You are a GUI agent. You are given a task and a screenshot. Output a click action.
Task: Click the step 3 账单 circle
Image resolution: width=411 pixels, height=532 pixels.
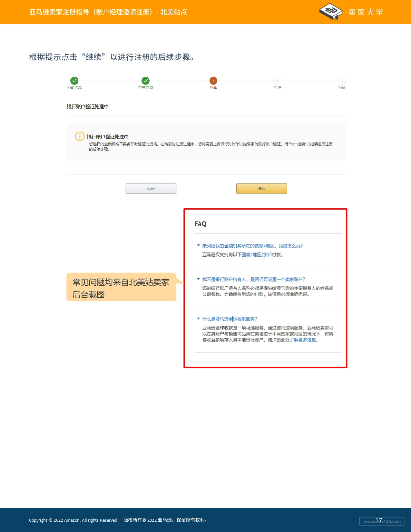(x=213, y=81)
